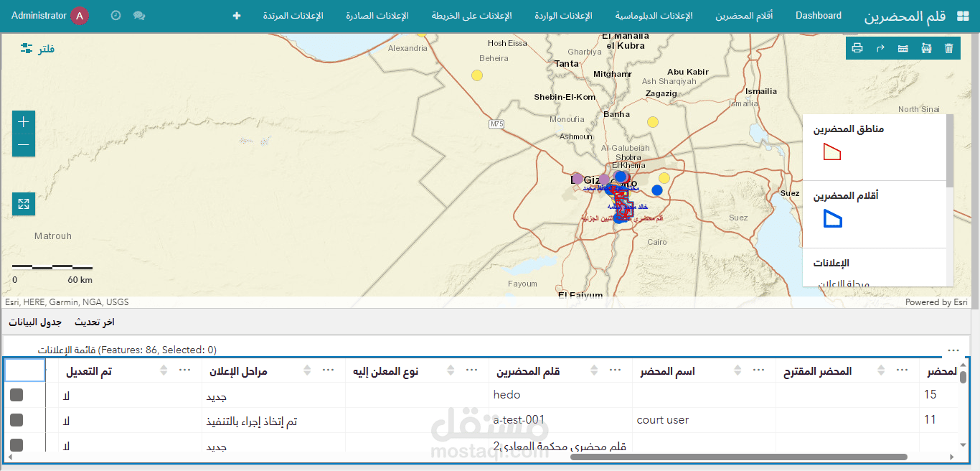Image resolution: width=980 pixels, height=471 pixels.
Task: Click the delete (trash) icon on map toolbar
Action: (948, 48)
